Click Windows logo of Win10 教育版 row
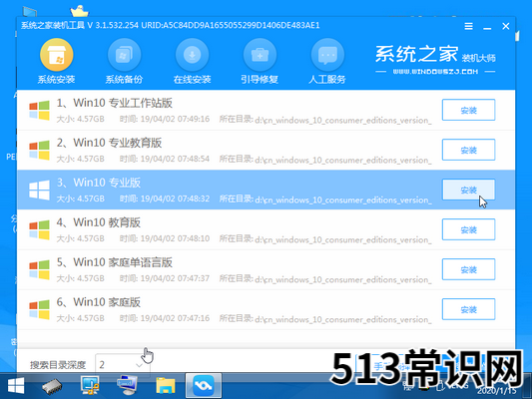 point(39,229)
